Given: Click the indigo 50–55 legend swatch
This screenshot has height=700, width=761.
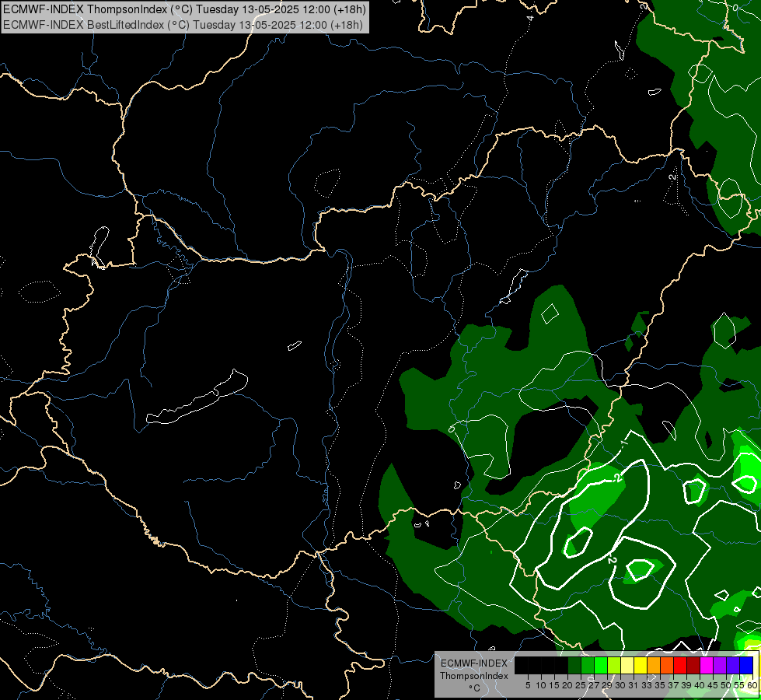Looking at the screenshot, I should (733, 665).
